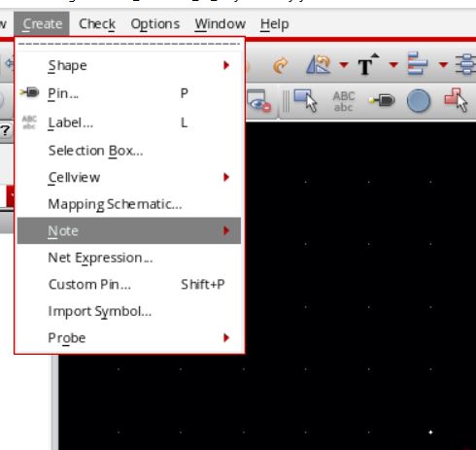476x450 pixels.
Task: Click the pin toolbar icon
Action: point(382,100)
